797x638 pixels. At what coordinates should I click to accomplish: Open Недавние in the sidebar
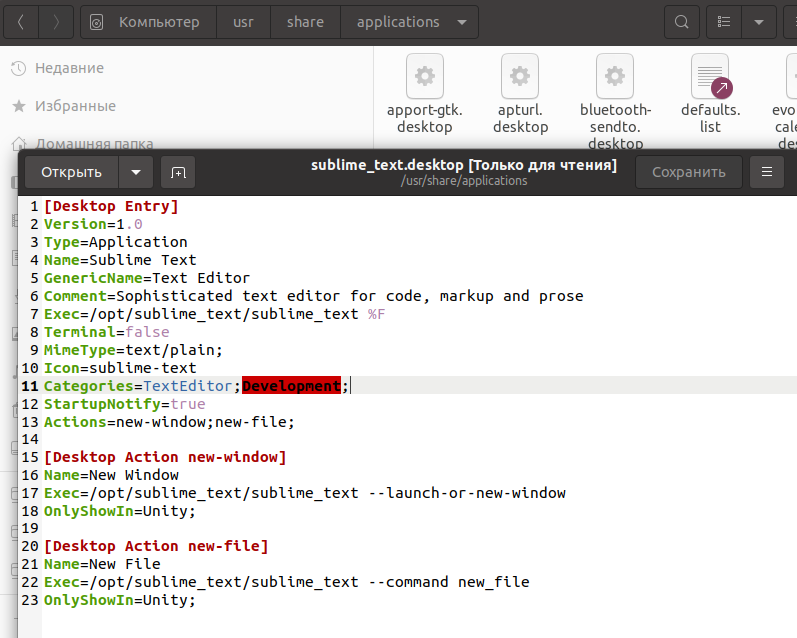pyautogui.click(x=69, y=68)
